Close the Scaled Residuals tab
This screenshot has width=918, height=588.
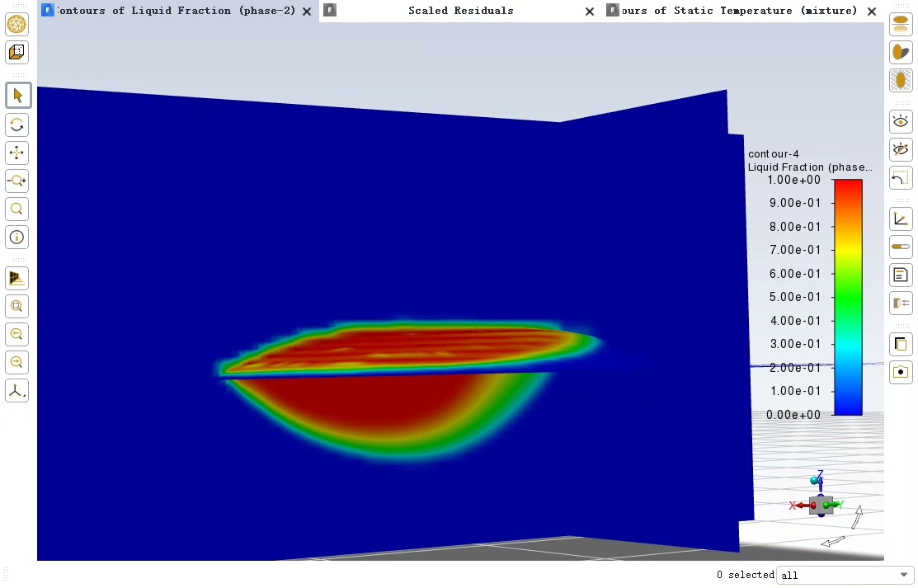coord(590,11)
